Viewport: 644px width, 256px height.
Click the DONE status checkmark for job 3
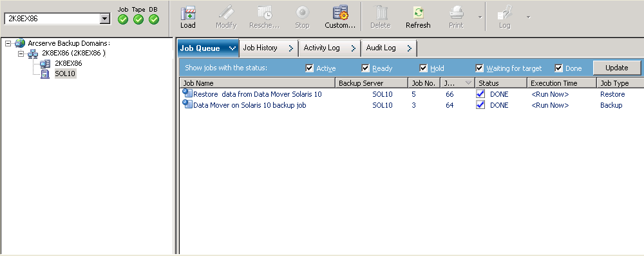[480, 104]
